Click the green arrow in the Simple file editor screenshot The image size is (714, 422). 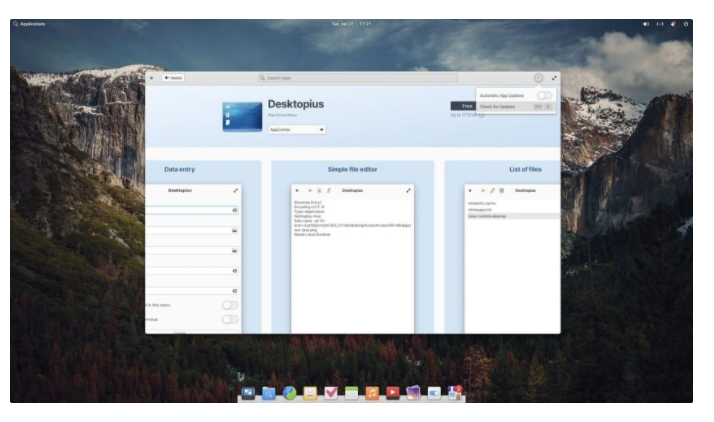click(x=310, y=191)
